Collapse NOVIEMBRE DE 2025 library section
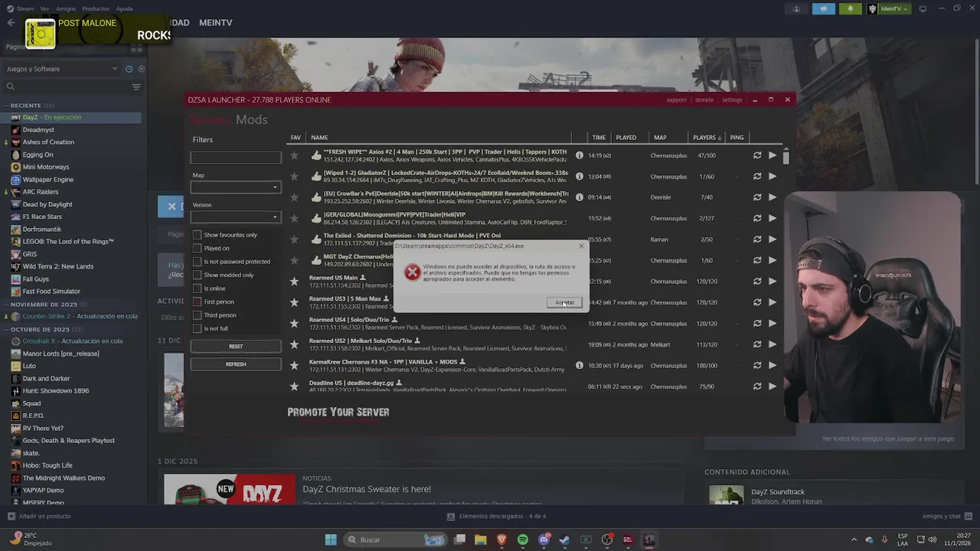The width and height of the screenshot is (980, 551). click(x=44, y=305)
